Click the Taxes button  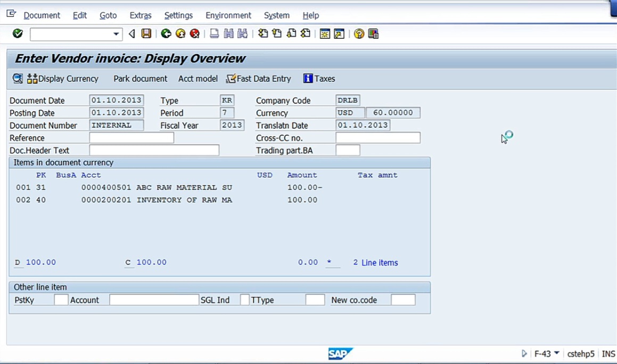(x=319, y=79)
